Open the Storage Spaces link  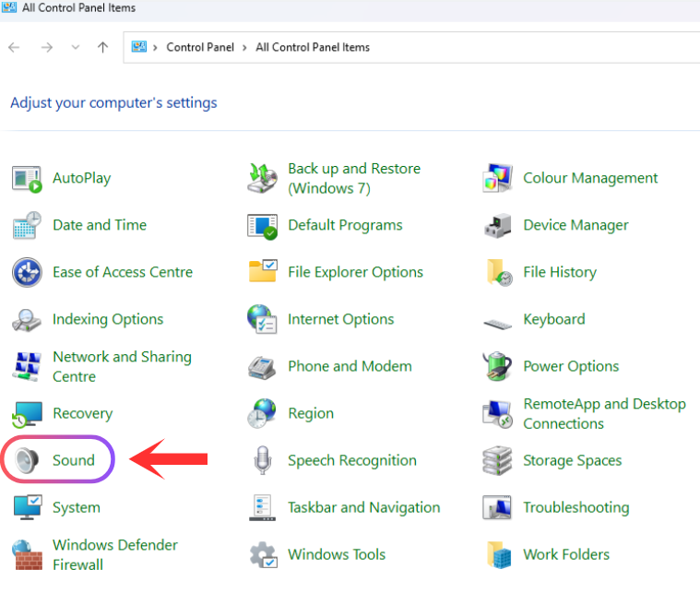[x=573, y=460]
